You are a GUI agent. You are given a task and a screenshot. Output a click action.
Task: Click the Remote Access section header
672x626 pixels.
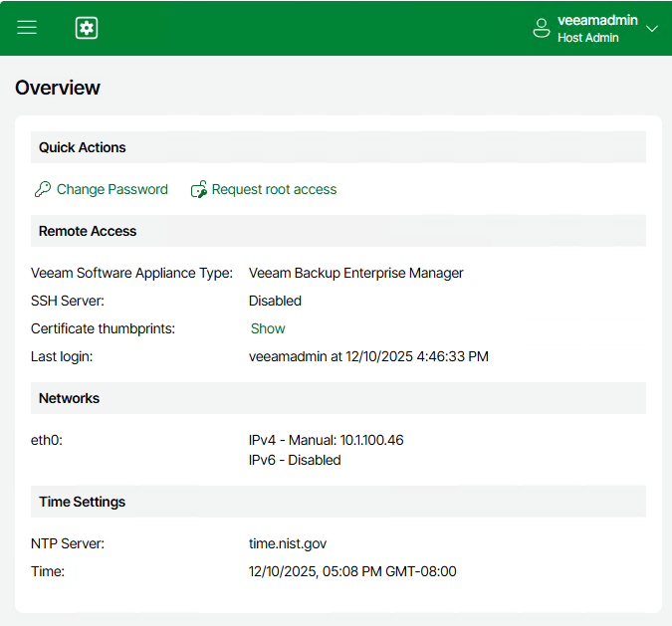[88, 231]
